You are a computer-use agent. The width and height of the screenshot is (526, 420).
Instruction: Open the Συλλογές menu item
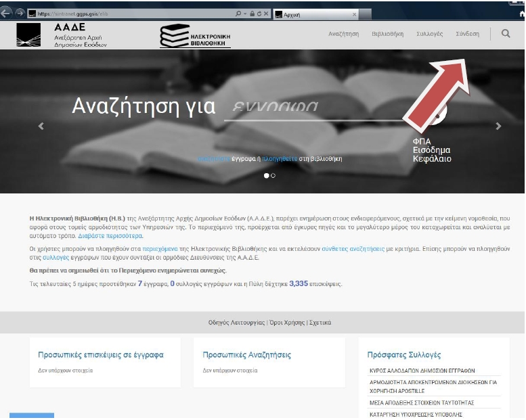(429, 34)
